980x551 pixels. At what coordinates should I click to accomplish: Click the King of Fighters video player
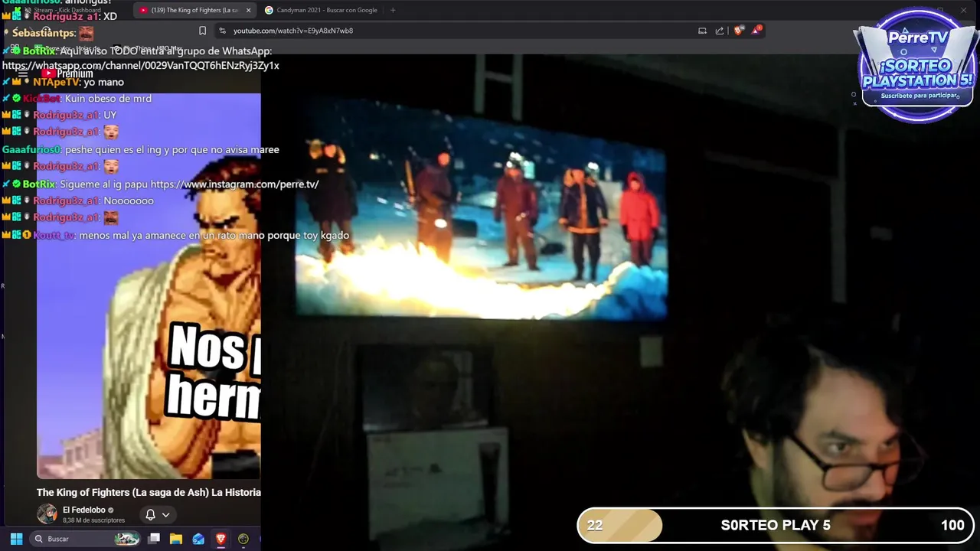(x=149, y=286)
